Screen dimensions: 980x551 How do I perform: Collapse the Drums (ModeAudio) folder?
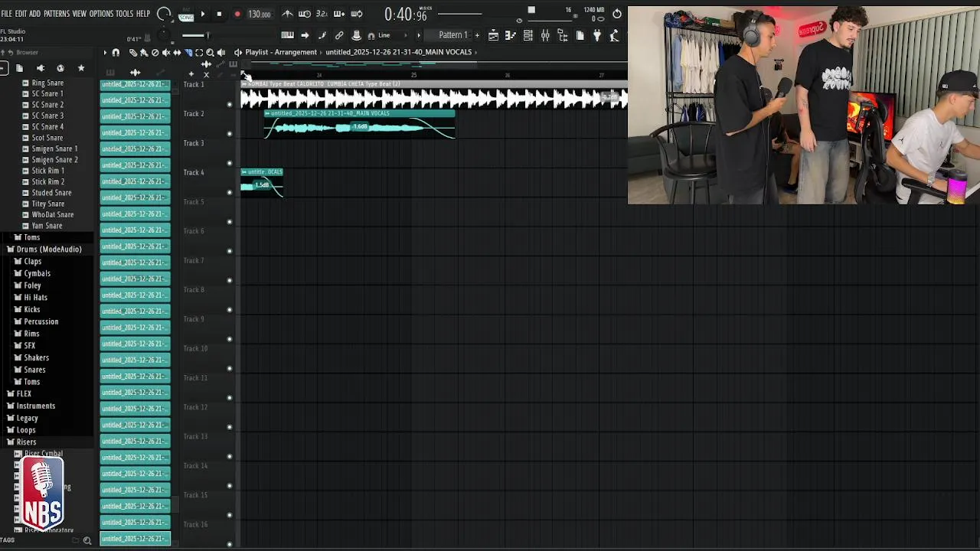click(x=44, y=249)
